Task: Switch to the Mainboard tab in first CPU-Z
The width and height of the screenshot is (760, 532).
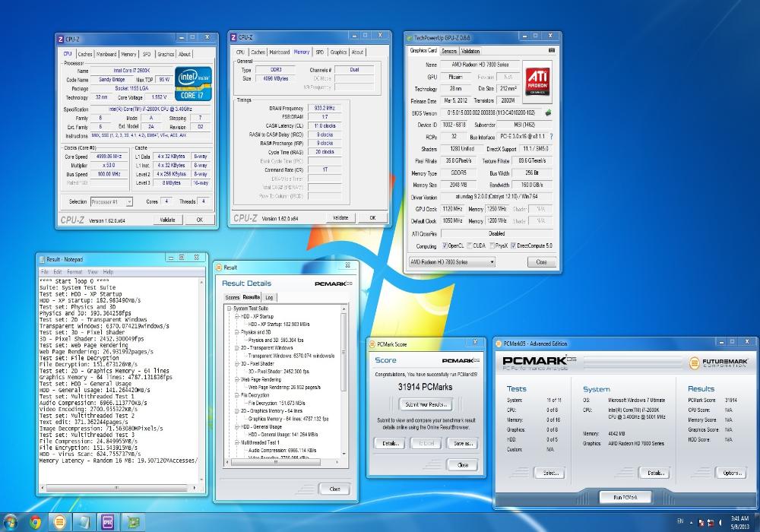Action: pyautogui.click(x=106, y=54)
